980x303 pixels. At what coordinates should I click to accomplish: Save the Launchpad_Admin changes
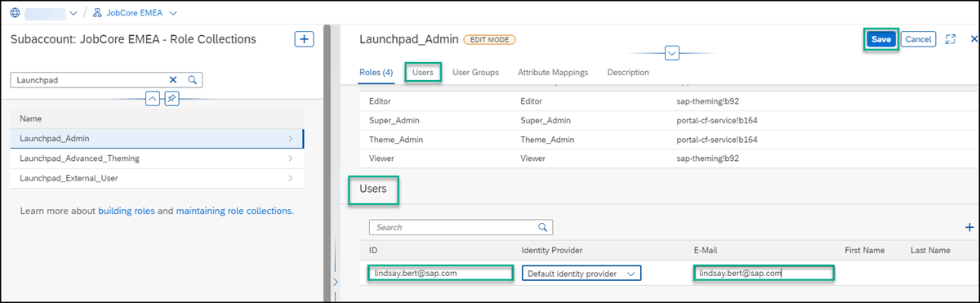click(x=881, y=39)
